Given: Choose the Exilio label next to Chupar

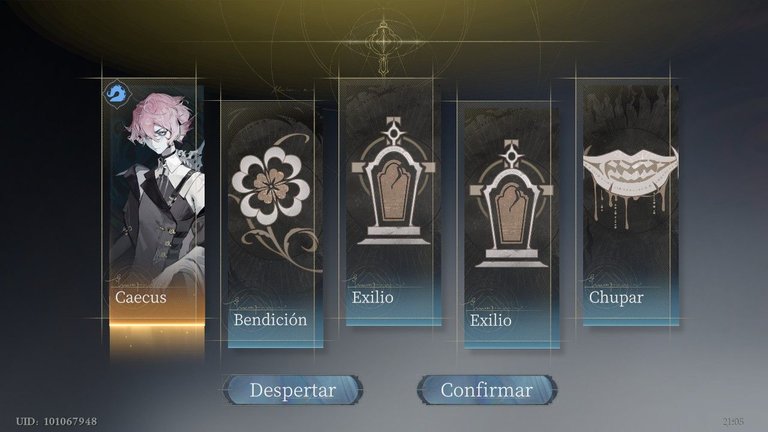Looking at the screenshot, I should 490,320.
